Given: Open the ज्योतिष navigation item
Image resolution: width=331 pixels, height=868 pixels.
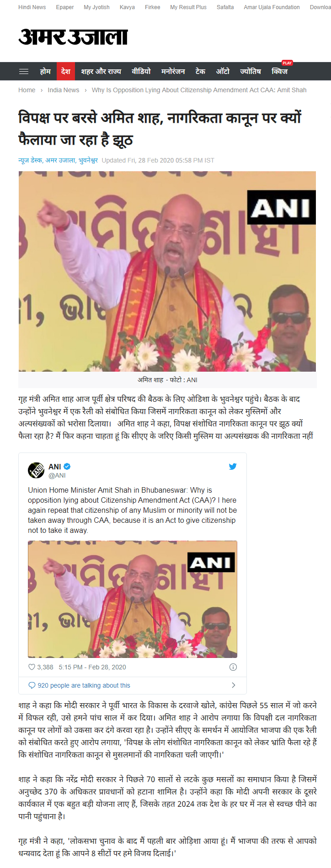Looking at the screenshot, I should tap(251, 71).
